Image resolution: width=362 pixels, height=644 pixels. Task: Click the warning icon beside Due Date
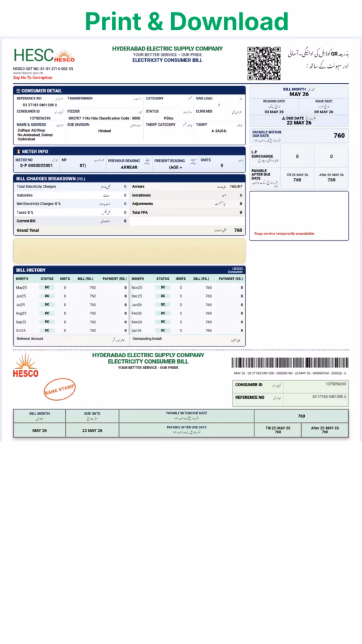coord(283,118)
